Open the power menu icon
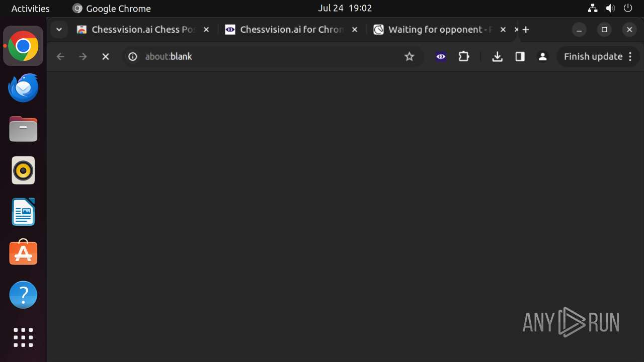 coord(627,9)
